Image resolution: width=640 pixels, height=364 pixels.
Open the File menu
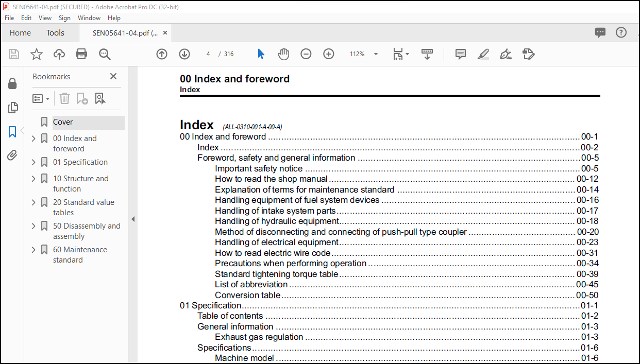point(9,18)
